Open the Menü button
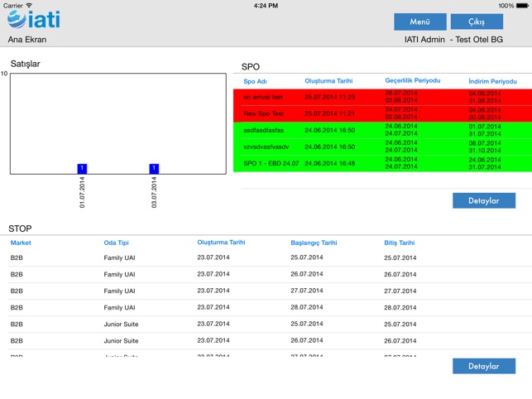 [x=420, y=22]
